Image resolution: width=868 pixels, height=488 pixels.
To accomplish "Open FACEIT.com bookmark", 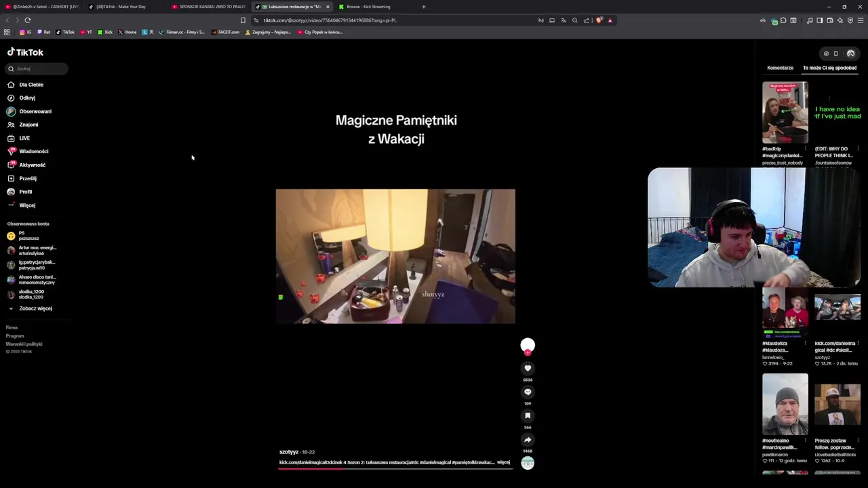I will point(225,32).
